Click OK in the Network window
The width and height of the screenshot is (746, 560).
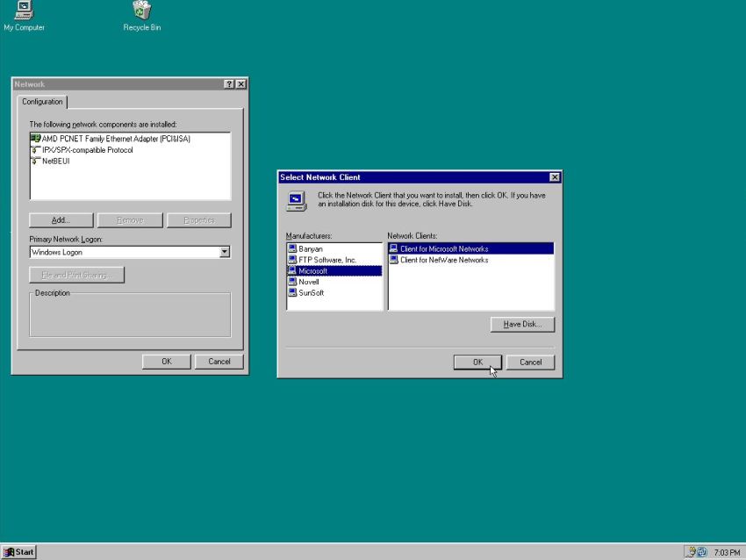[167, 362]
